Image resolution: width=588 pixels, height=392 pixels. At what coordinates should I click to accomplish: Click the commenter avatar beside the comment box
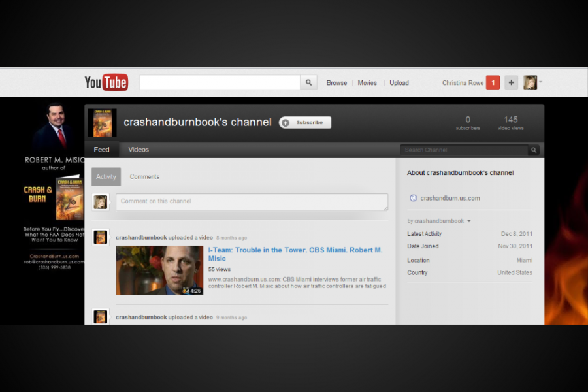click(x=101, y=202)
